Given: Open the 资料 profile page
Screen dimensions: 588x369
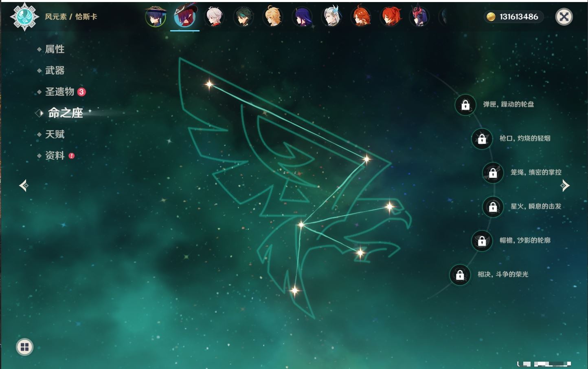Looking at the screenshot, I should click(x=55, y=155).
